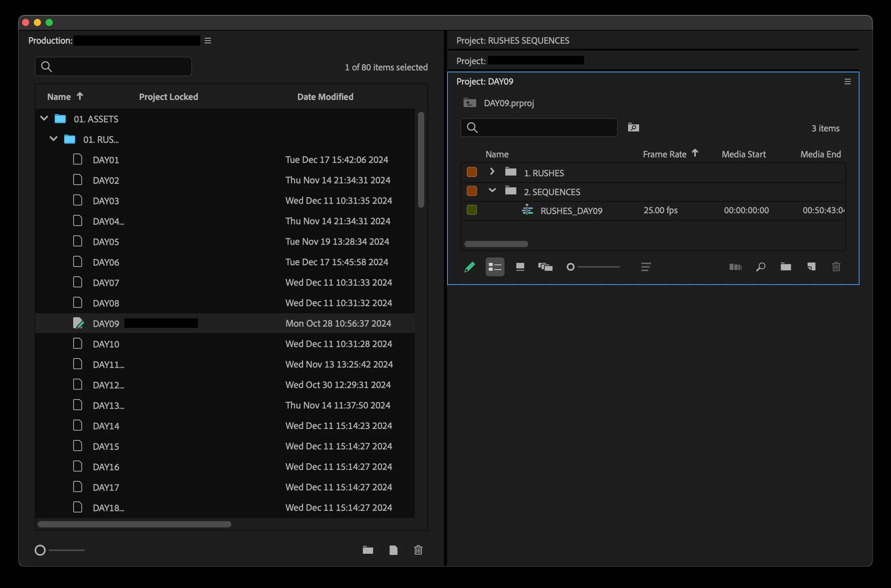
Task: Toggle the green pencil read/write lock icon
Action: tap(470, 267)
